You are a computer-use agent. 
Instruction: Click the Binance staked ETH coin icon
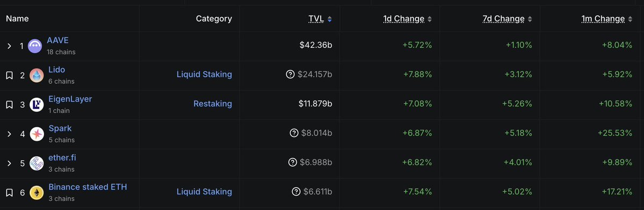37,193
